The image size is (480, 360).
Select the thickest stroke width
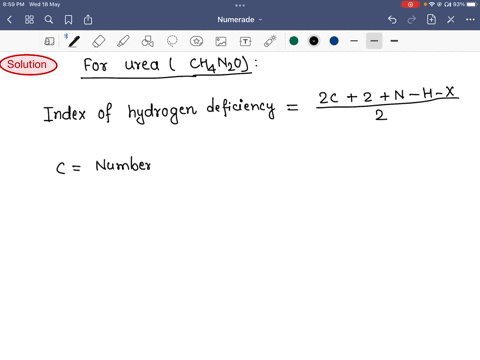click(x=394, y=41)
